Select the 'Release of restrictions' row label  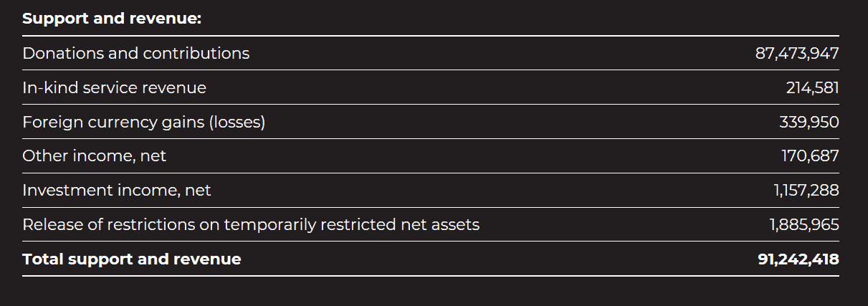[251, 225]
